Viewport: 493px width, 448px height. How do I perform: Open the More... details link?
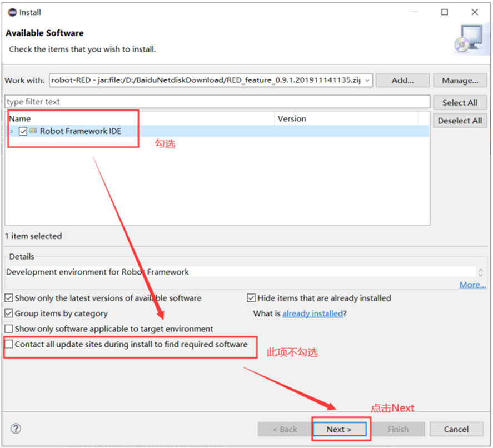(472, 285)
